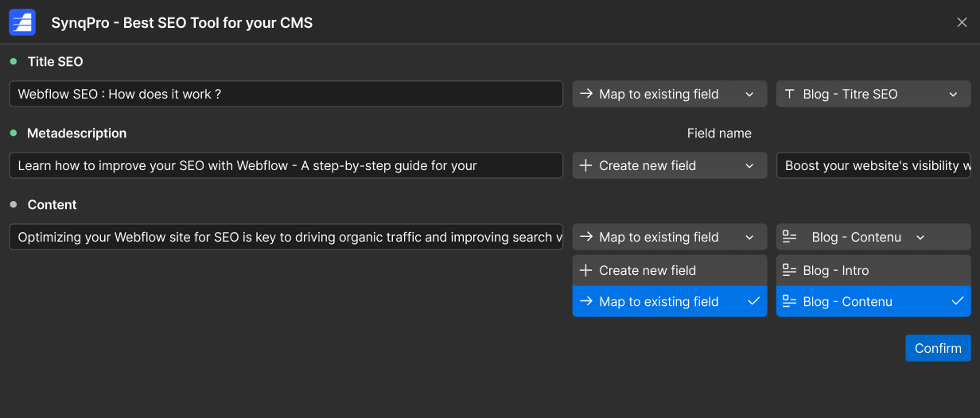This screenshot has width=980, height=418.
Task: Close the SynqPro dialog
Action: 962,22
